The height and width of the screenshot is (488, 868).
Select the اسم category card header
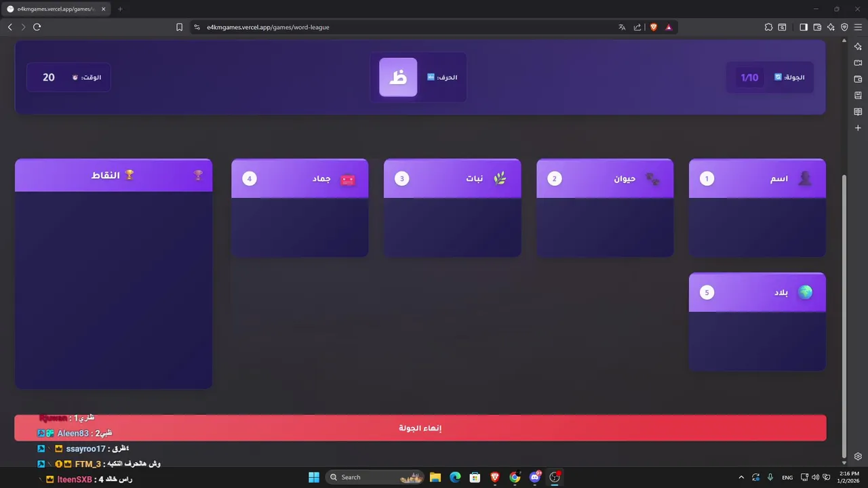[x=757, y=179]
